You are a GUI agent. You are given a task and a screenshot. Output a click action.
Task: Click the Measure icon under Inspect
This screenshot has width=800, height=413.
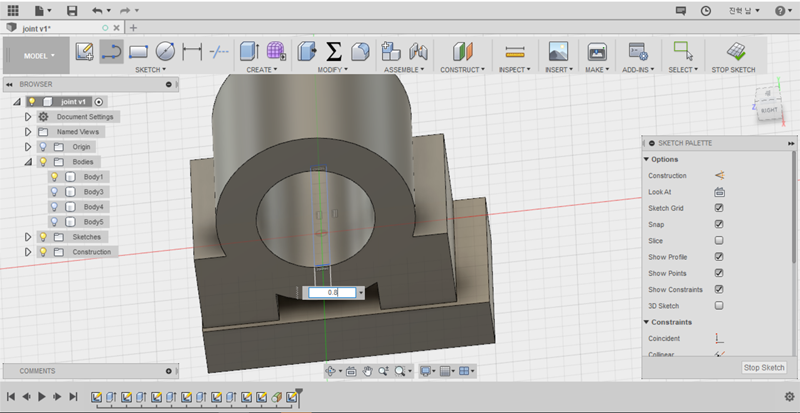coord(515,50)
